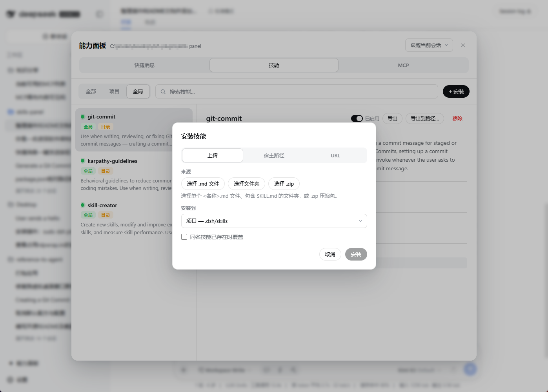Screen dimensions: 548x392
Task: Filter skills by 全部
Action: (91, 91)
